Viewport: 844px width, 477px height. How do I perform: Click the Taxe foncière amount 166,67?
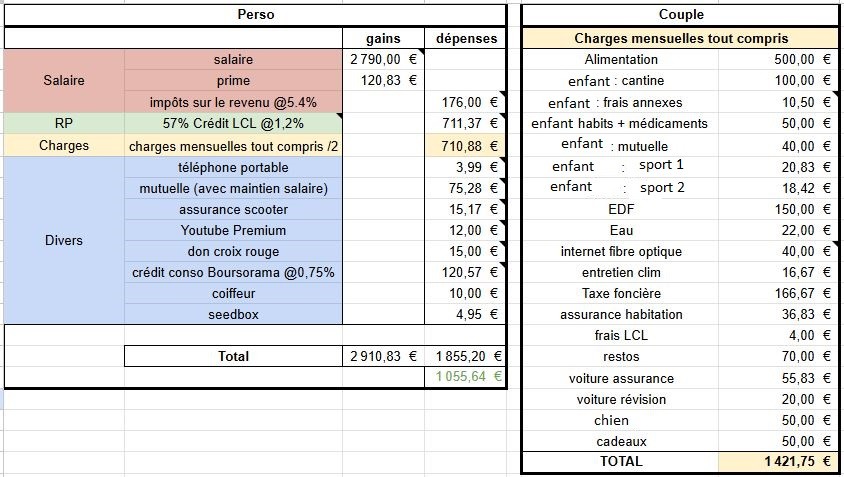778,293
